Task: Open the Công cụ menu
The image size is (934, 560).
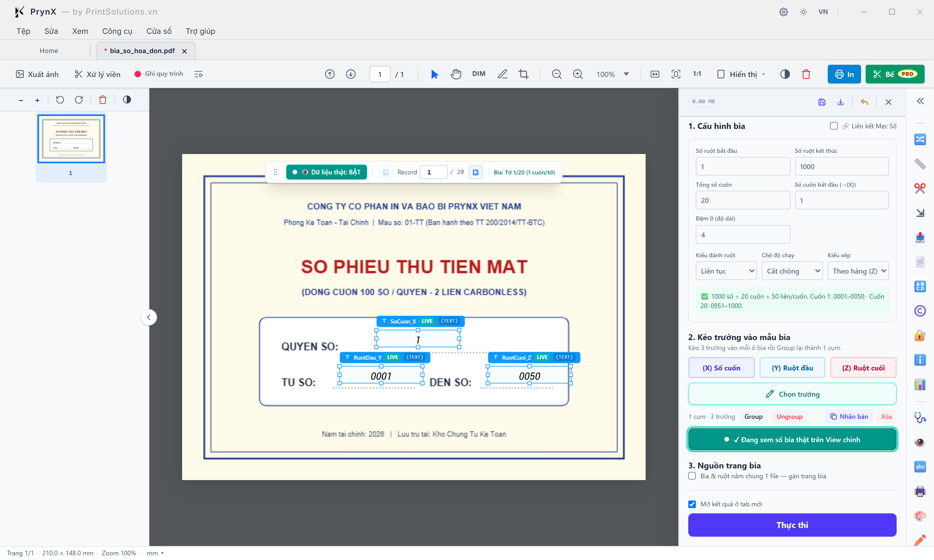Action: pos(117,31)
